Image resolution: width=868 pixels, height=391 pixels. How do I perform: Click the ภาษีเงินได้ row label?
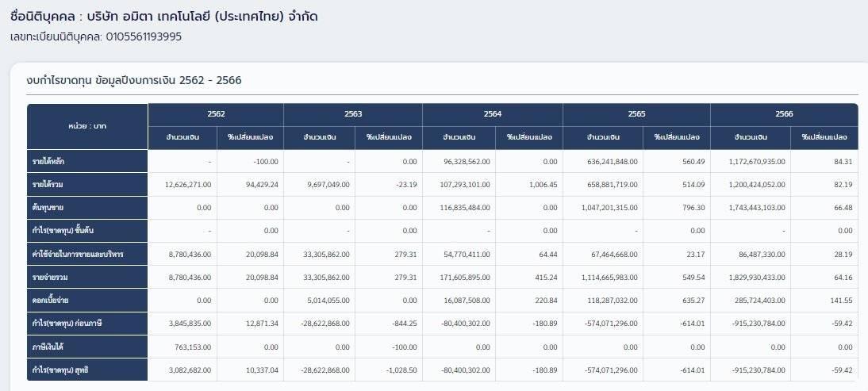[87, 347]
